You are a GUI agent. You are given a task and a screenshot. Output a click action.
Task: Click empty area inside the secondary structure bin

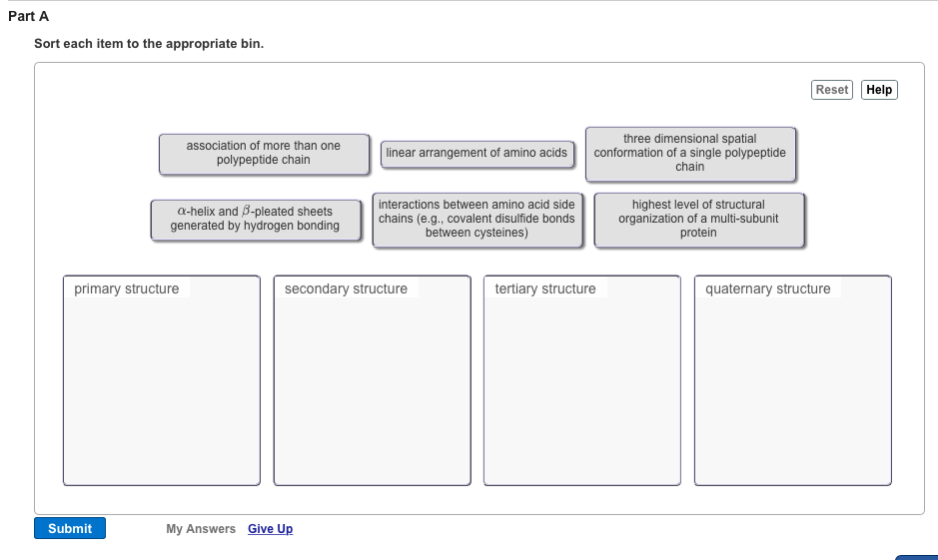tap(373, 389)
